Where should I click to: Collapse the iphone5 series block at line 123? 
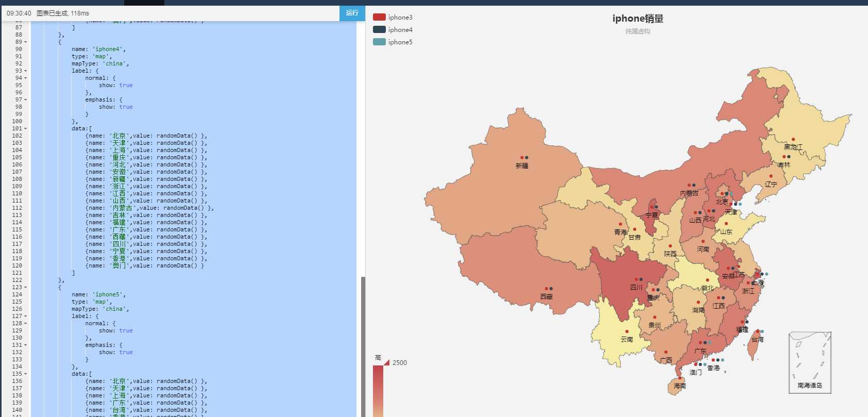pos(26,287)
